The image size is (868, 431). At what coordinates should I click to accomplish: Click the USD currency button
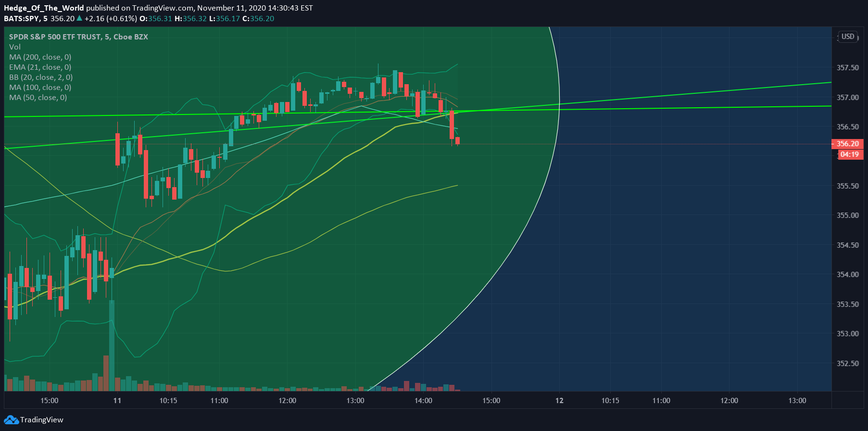(x=848, y=37)
